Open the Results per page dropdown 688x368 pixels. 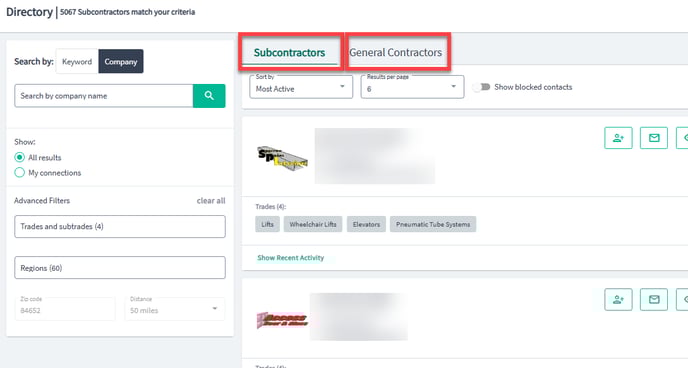[412, 87]
